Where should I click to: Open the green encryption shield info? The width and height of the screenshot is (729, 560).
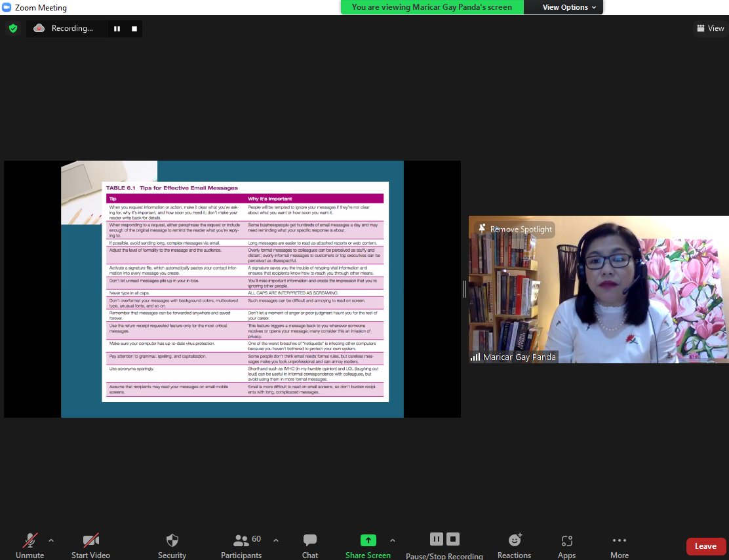click(13, 28)
